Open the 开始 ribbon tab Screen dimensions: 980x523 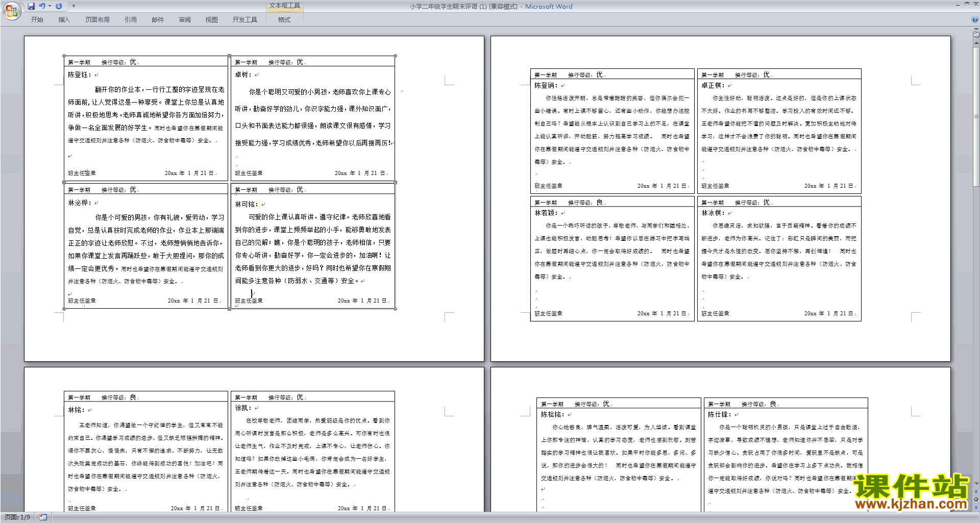37,19
